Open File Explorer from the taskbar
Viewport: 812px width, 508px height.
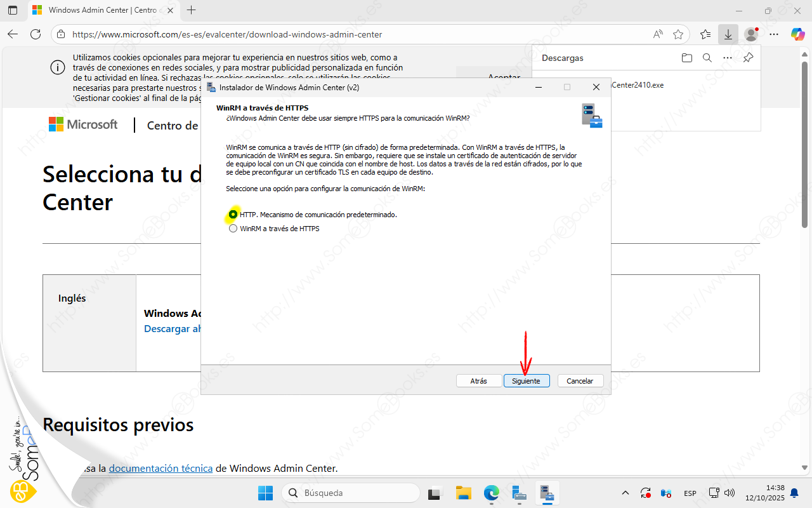pyautogui.click(x=464, y=493)
